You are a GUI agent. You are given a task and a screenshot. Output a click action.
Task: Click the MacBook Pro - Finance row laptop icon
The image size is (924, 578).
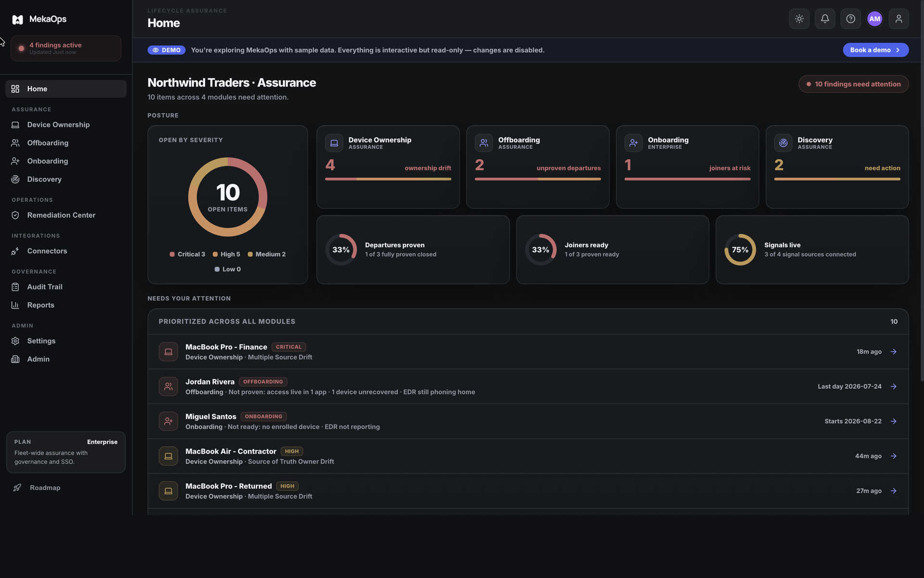click(x=168, y=352)
